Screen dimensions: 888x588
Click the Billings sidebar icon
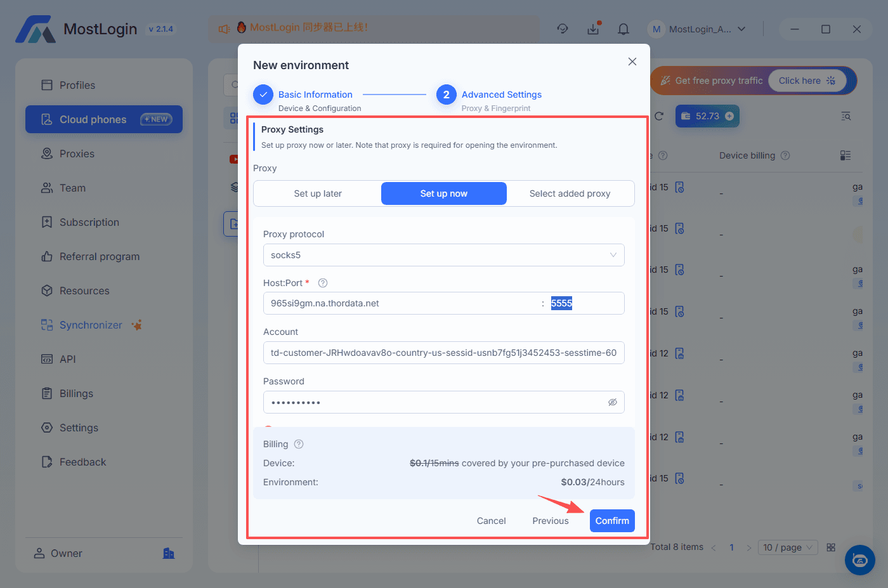[x=47, y=393]
